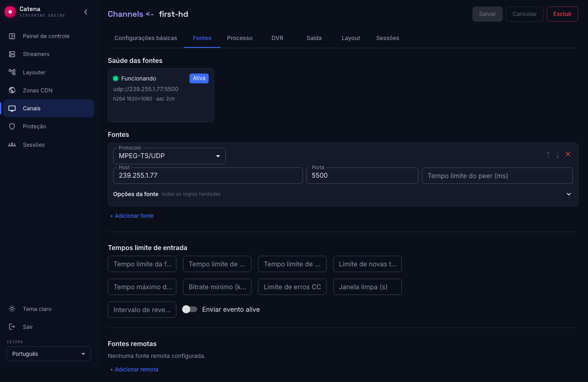Screen dimensions: 588x382
Task: Switch to Tema claro
Action: click(x=49, y=309)
